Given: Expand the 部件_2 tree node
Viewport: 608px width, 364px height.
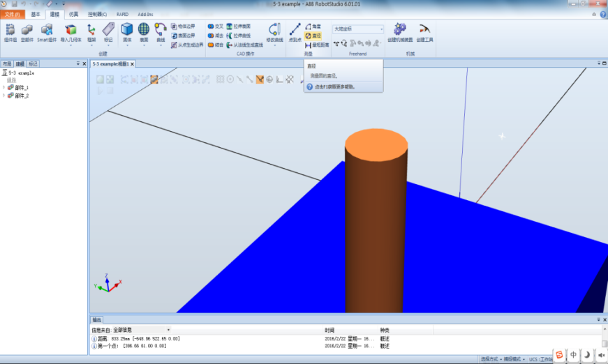Looking at the screenshot, I should click(x=4, y=96).
